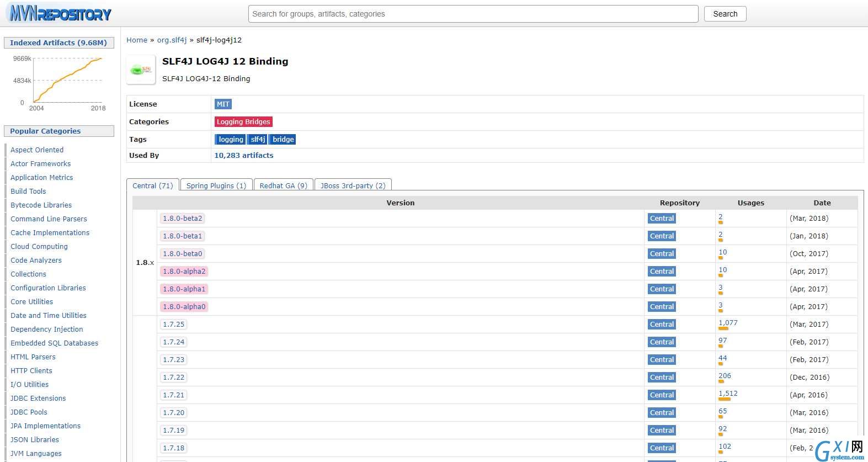Open version 1.7.20

pyautogui.click(x=174, y=413)
